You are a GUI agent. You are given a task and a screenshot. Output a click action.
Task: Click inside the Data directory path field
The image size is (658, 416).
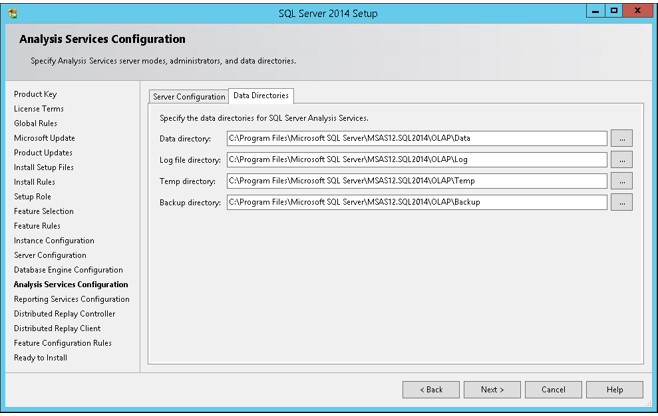tap(417, 138)
